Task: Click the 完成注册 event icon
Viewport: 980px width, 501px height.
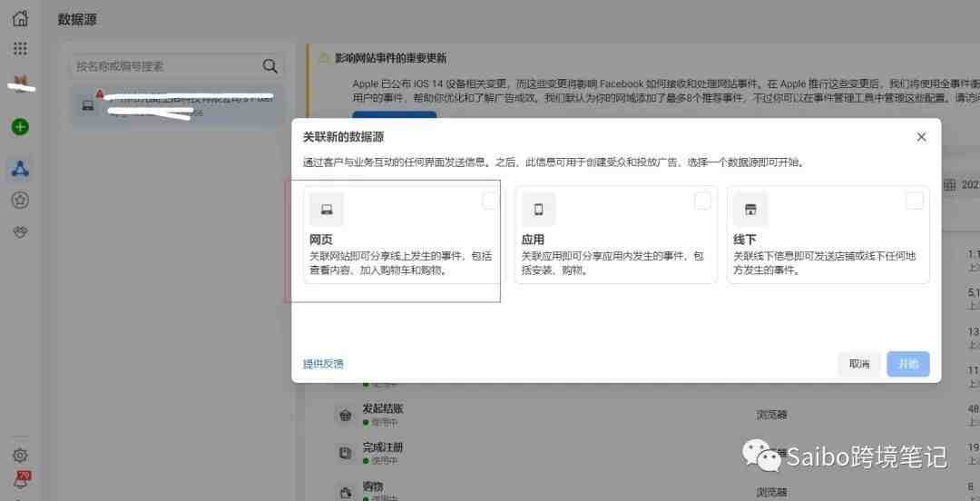Action: (345, 454)
